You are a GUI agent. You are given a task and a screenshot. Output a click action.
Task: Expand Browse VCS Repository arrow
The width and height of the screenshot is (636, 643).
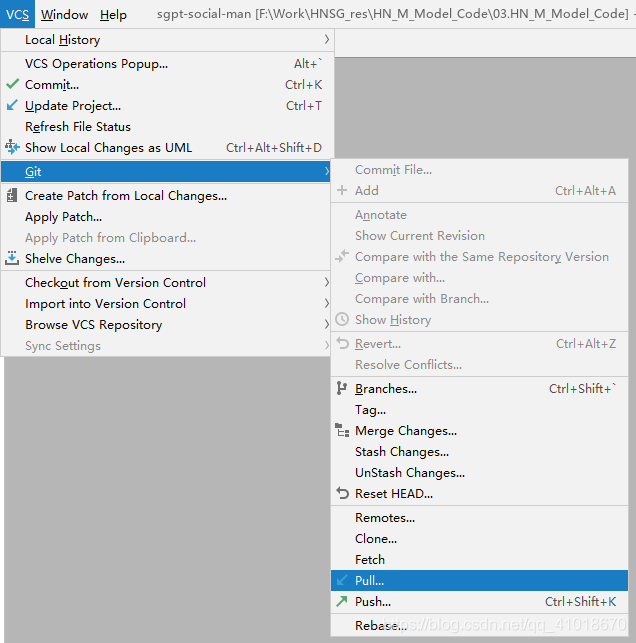pos(326,324)
